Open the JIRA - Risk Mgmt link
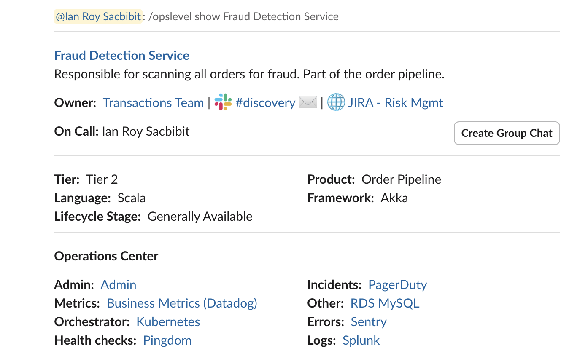588x364 pixels. coord(396,103)
